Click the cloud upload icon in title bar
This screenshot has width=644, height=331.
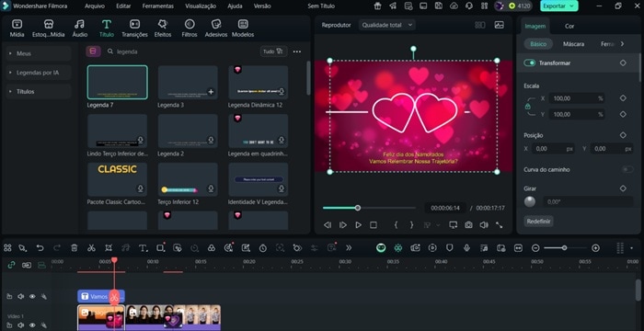(454, 6)
